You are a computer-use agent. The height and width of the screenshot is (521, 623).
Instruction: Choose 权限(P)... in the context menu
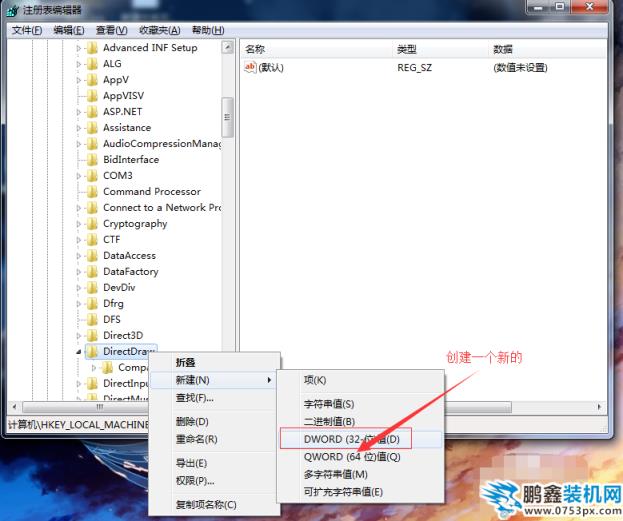214,481
